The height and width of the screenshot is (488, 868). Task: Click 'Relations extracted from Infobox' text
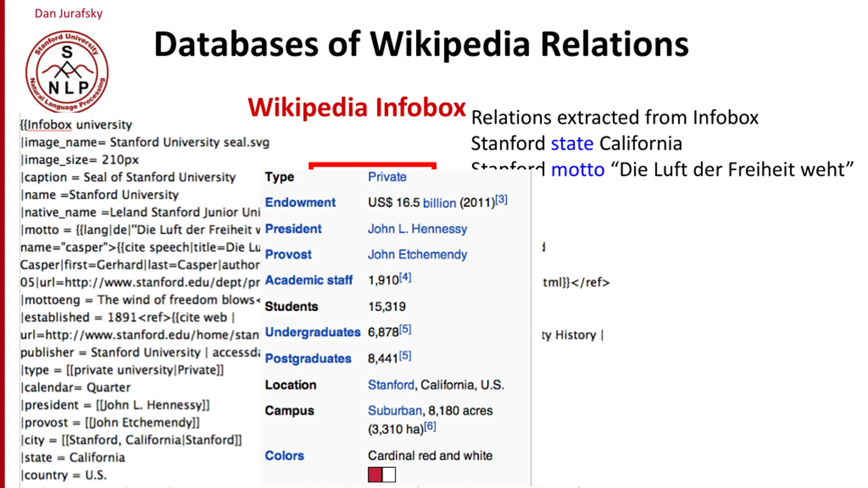click(x=615, y=118)
